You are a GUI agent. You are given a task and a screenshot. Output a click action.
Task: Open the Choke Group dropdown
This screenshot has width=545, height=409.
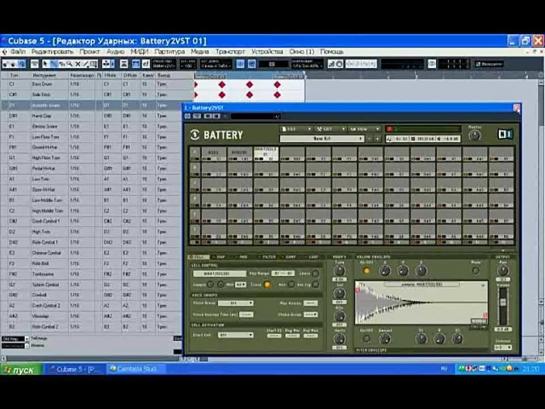[x=310, y=314]
